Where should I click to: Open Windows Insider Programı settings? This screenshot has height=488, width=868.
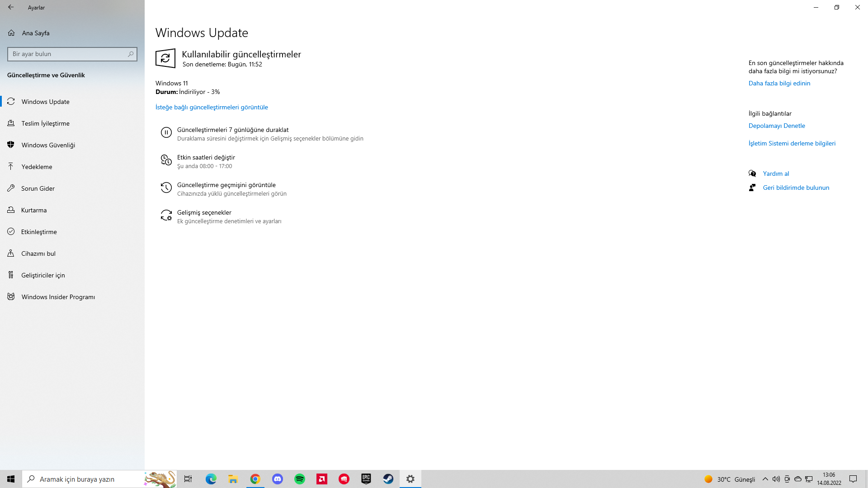pos(58,297)
